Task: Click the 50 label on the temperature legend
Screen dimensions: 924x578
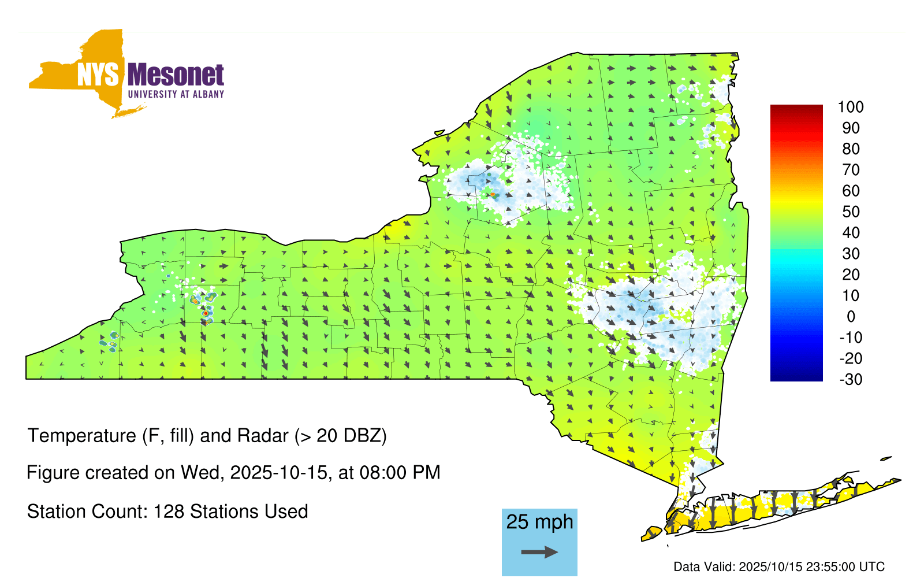Action: pos(850,212)
